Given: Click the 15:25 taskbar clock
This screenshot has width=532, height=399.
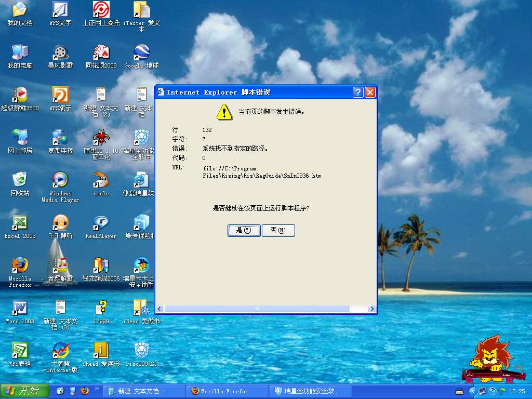Looking at the screenshot, I should coord(517,391).
